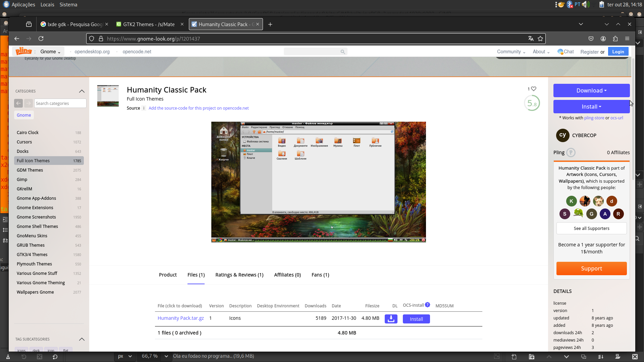644x362 pixels.
Task: Expand the blue Download dropdown button
Action: 591,90
